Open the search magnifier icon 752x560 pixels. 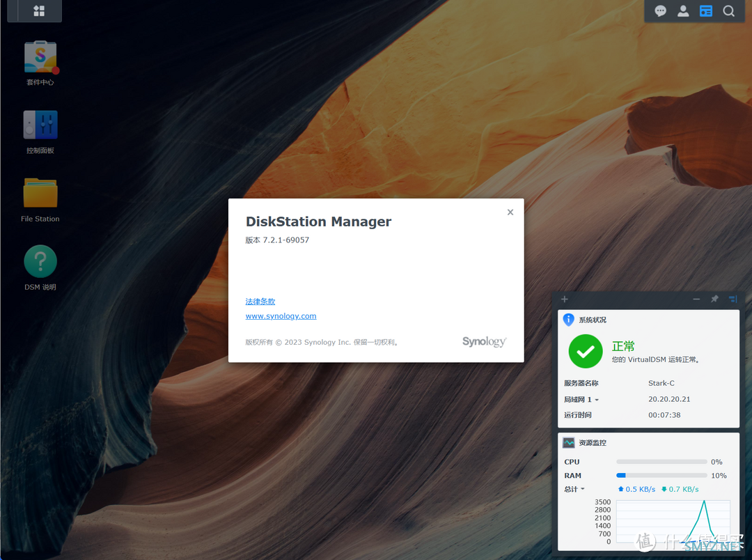pyautogui.click(x=729, y=11)
